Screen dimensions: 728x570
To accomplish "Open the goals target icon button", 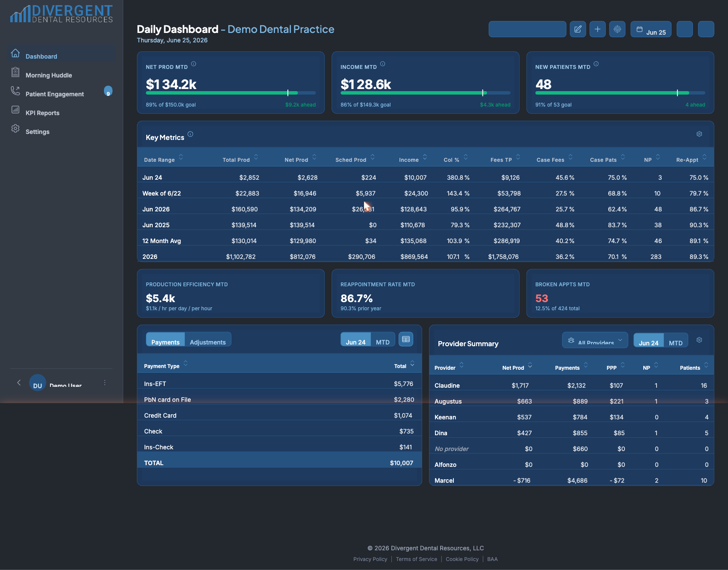I will 617,29.
